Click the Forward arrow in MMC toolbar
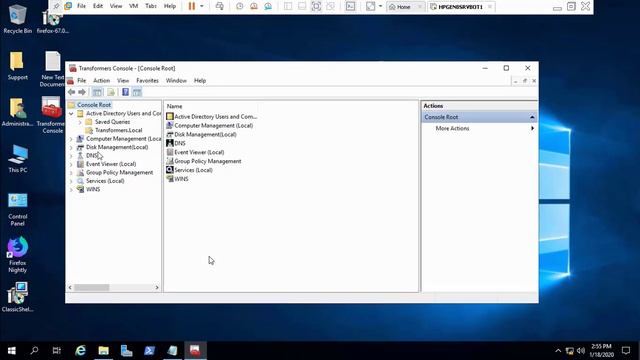 click(x=82, y=92)
